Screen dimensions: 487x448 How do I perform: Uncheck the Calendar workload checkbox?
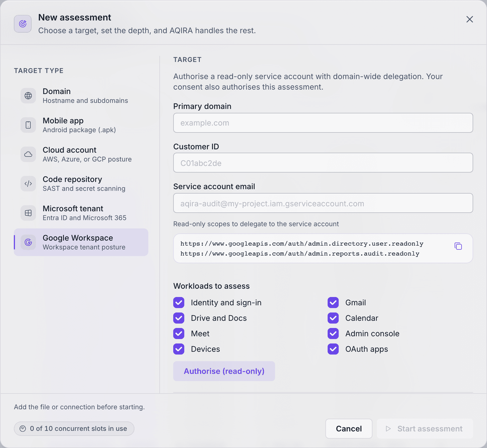(333, 318)
